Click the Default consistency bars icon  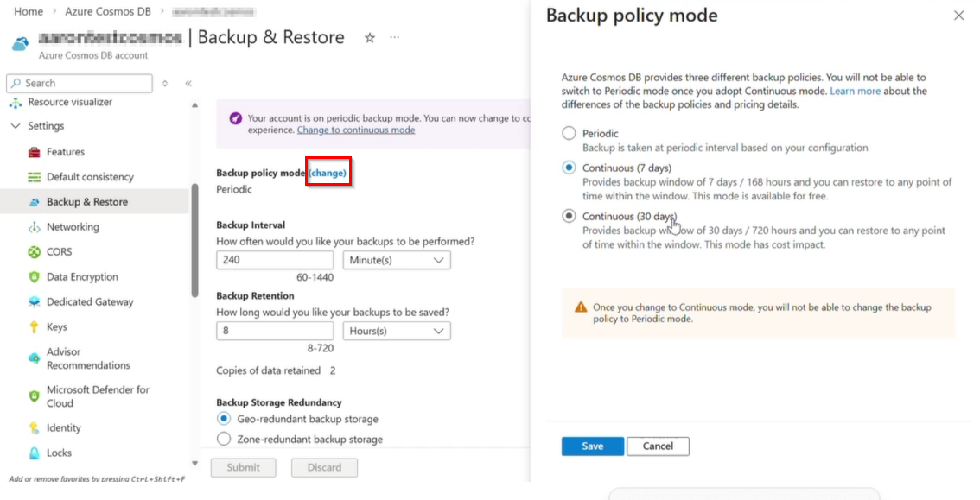pos(35,177)
